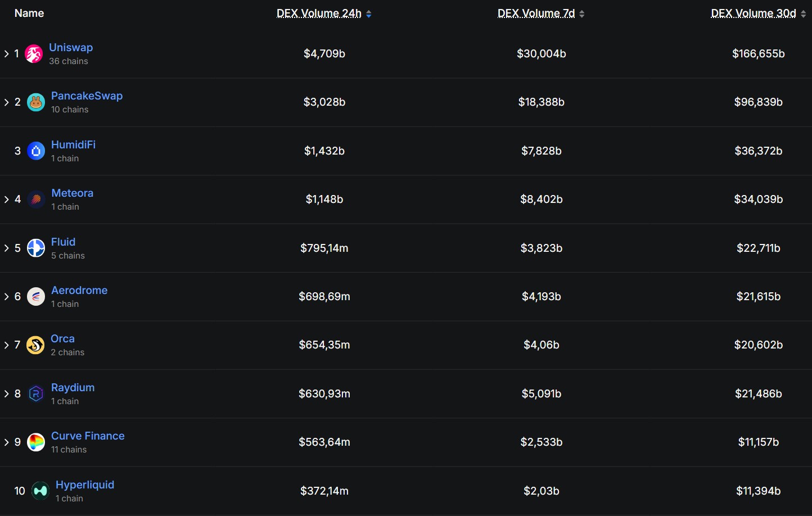This screenshot has height=516, width=812.
Task: Click the Hyperliquid logo icon
Action: pos(39,490)
